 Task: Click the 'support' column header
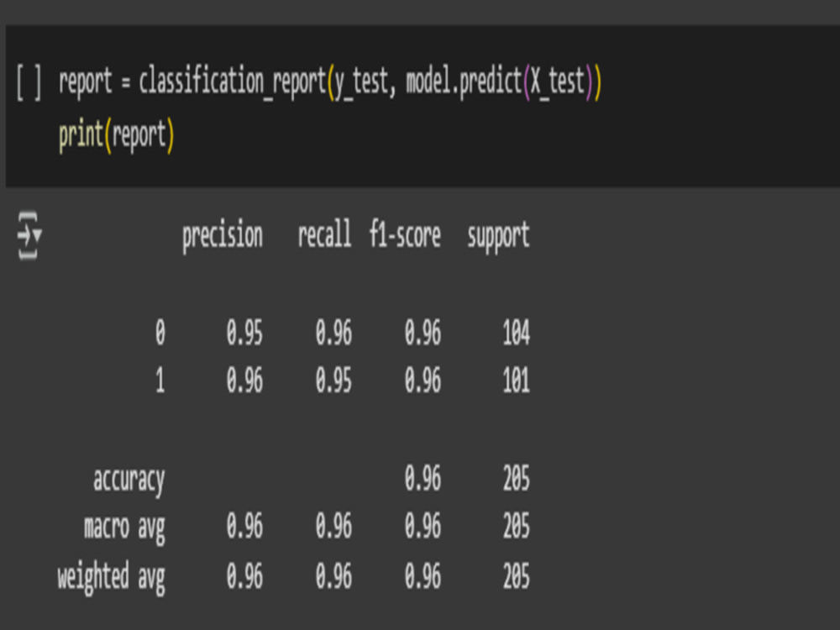(498, 236)
